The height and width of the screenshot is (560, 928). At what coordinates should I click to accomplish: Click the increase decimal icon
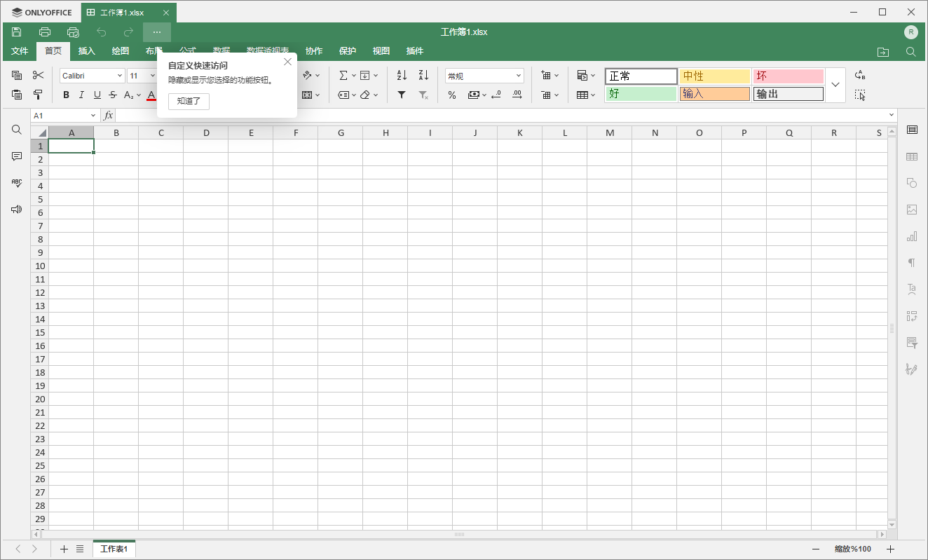517,95
